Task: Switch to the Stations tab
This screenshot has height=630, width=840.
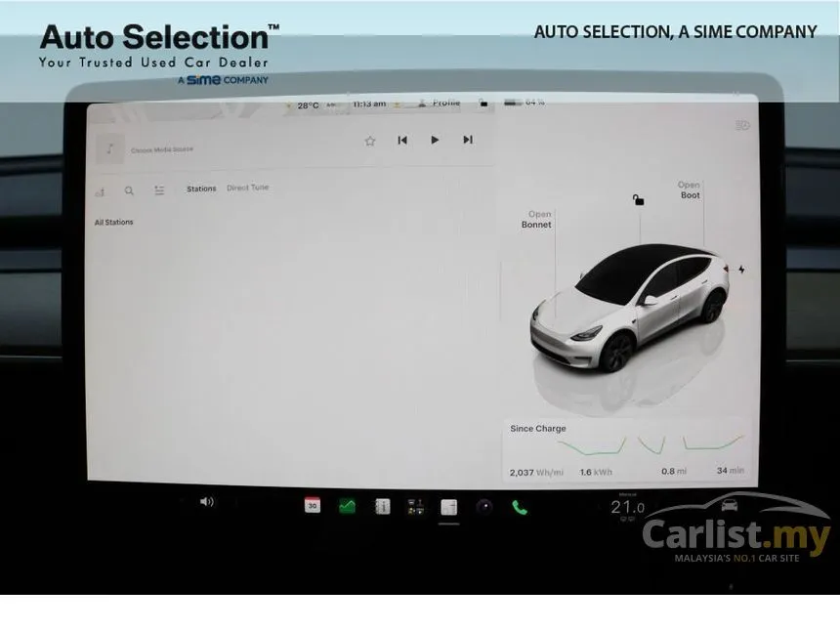Action: (x=201, y=189)
